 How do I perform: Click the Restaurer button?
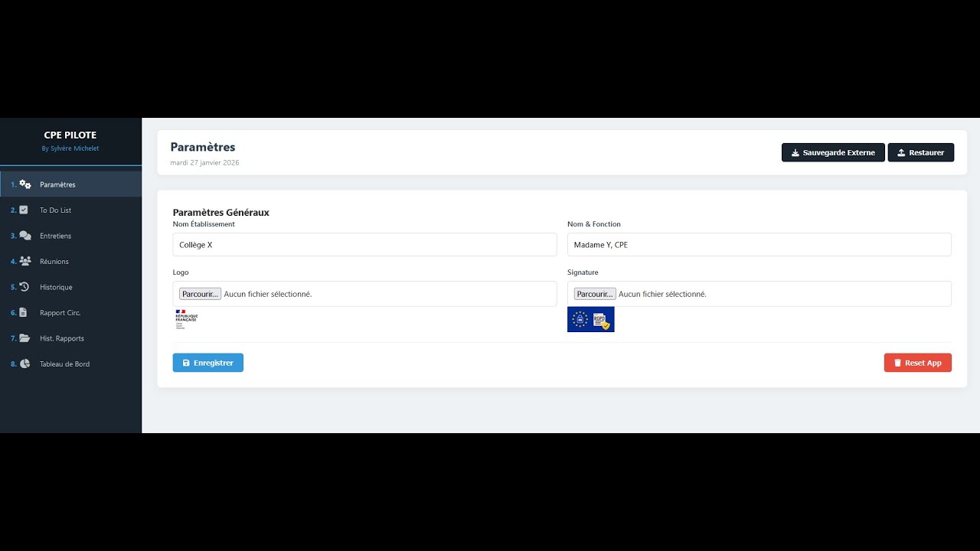pos(921,152)
